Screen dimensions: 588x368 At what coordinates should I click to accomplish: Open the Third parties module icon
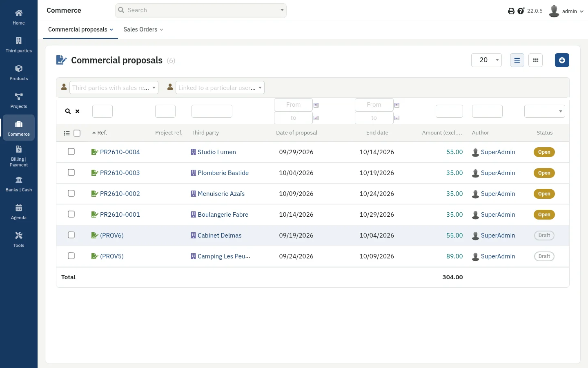pyautogui.click(x=18, y=41)
